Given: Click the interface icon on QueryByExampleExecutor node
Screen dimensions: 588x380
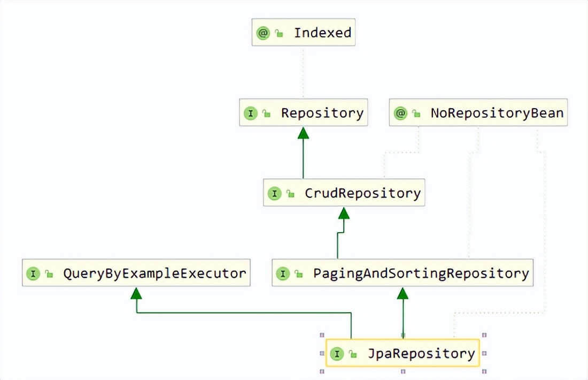Looking at the screenshot, I should pos(33,273).
